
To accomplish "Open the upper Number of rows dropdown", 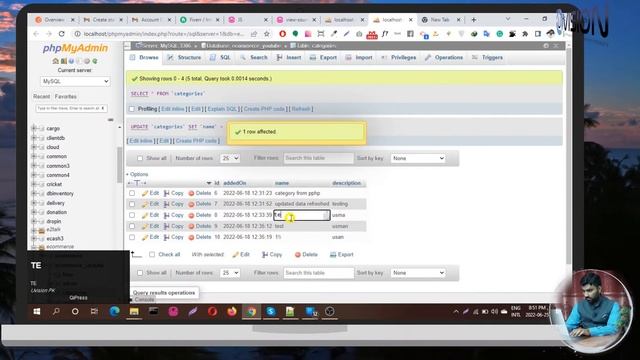I will point(230,158).
